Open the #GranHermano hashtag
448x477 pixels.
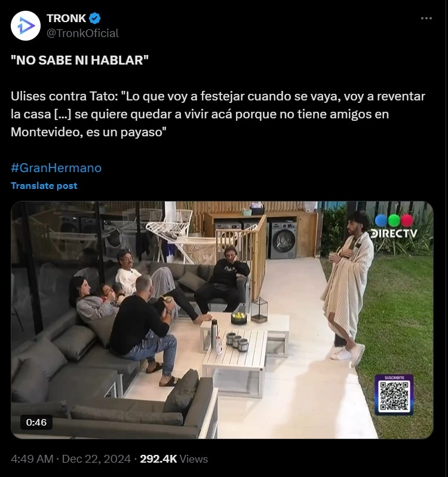pos(56,168)
